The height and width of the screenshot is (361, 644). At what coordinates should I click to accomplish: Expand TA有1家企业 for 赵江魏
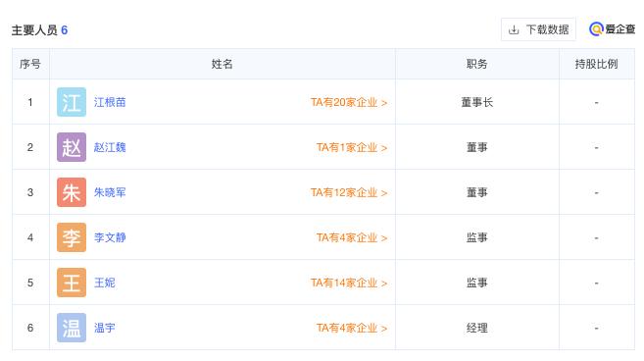(352, 147)
